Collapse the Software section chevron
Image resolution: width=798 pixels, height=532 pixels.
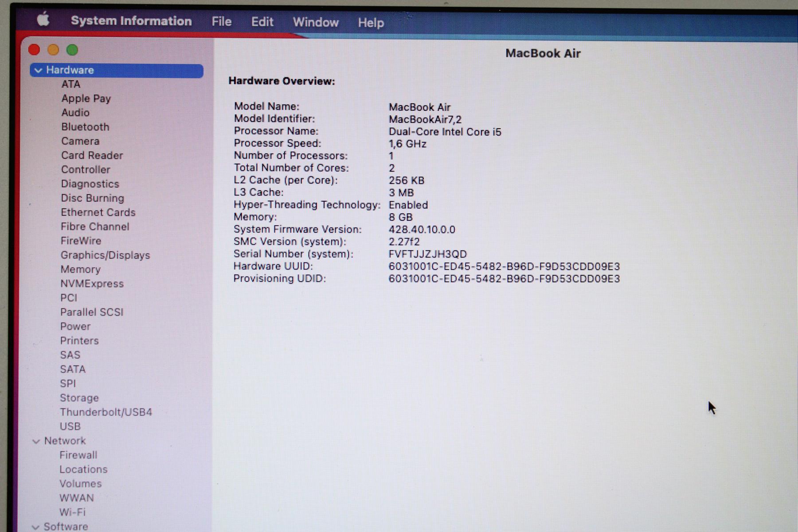[35, 527]
